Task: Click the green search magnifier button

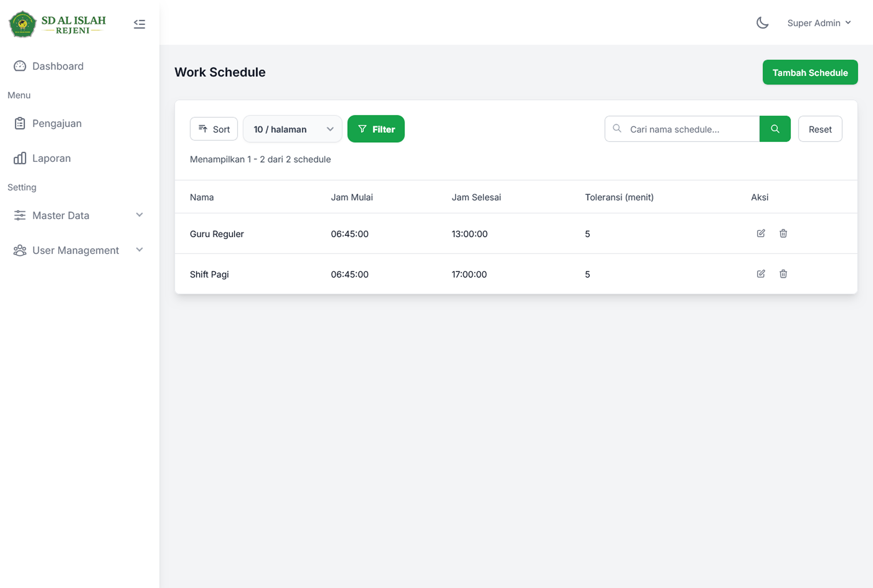Action: [x=775, y=129]
